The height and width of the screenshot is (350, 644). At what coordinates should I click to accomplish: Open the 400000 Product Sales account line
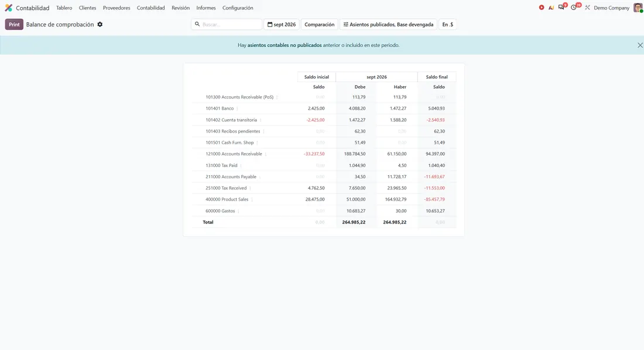click(227, 199)
